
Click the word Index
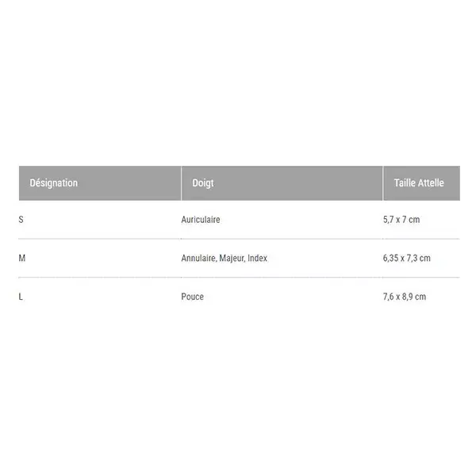[257, 258]
